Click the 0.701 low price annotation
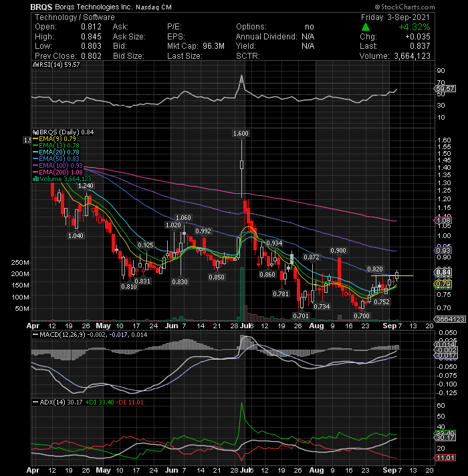This screenshot has height=476, width=468. coord(301,316)
